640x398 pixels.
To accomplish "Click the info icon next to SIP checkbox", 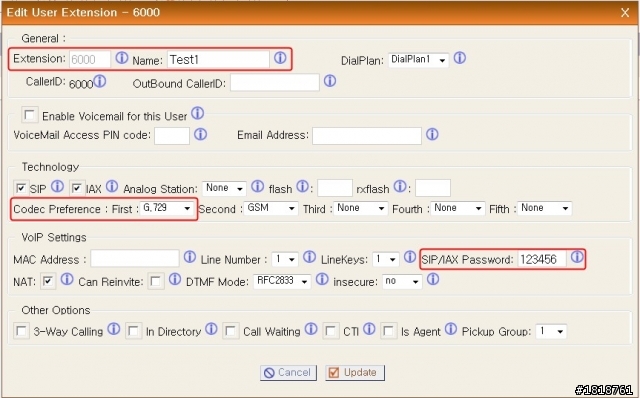I will tap(57, 187).
